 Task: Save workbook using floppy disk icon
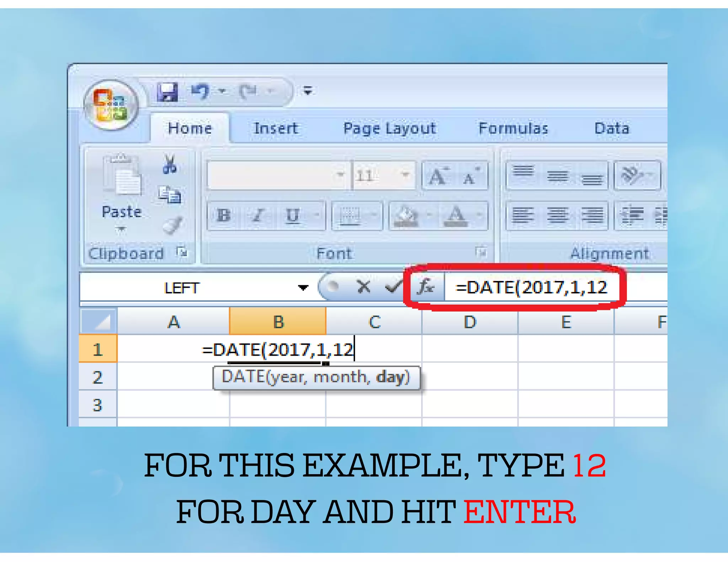pos(167,92)
